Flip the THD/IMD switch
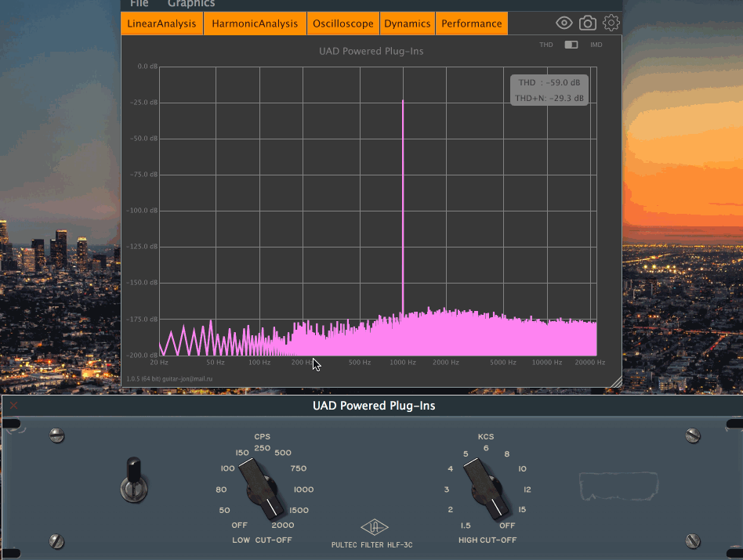Image resolution: width=743 pixels, height=560 pixels. point(571,45)
